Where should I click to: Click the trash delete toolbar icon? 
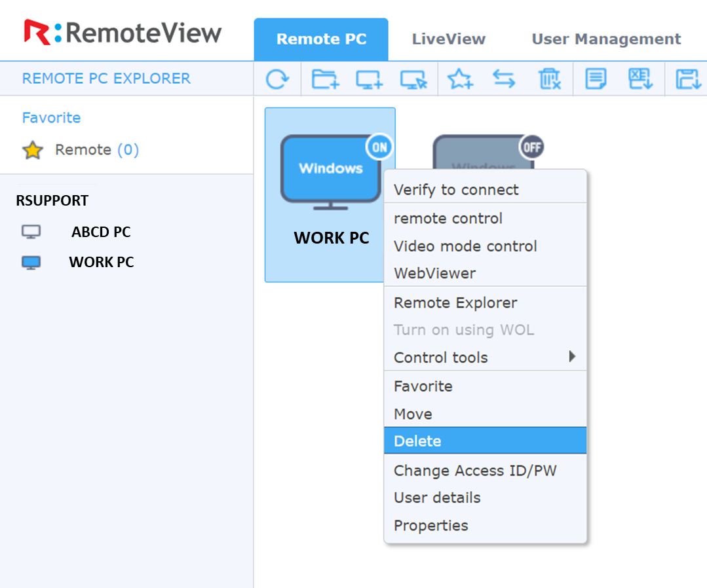(x=550, y=79)
